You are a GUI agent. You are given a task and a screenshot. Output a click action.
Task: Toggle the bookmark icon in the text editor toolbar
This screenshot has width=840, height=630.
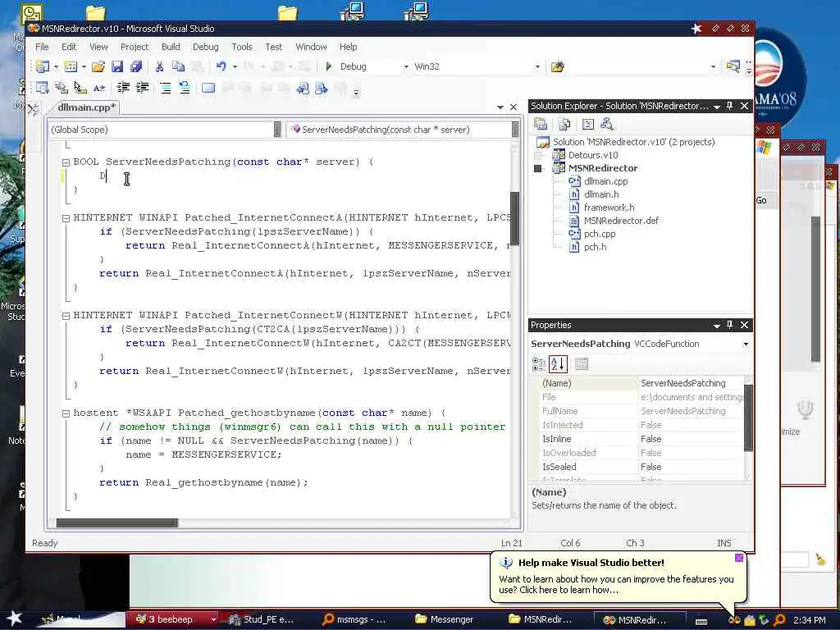coord(208,88)
